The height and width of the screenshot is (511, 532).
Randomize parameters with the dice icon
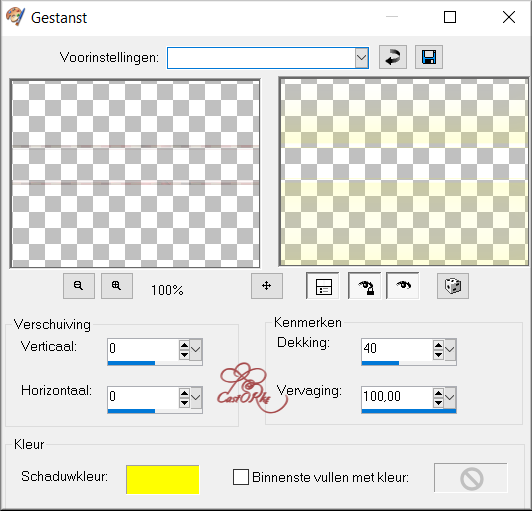click(x=453, y=286)
